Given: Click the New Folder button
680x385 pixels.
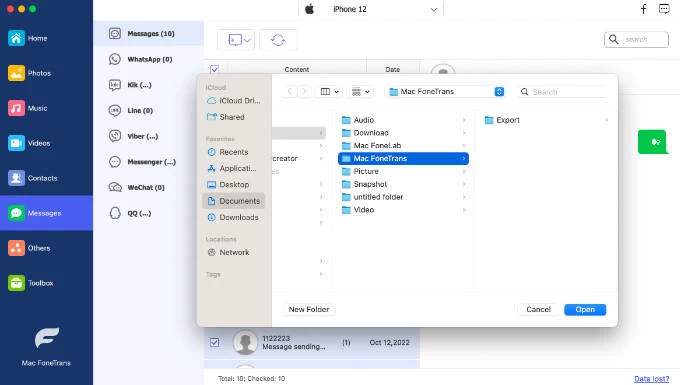Looking at the screenshot, I should click(309, 310).
